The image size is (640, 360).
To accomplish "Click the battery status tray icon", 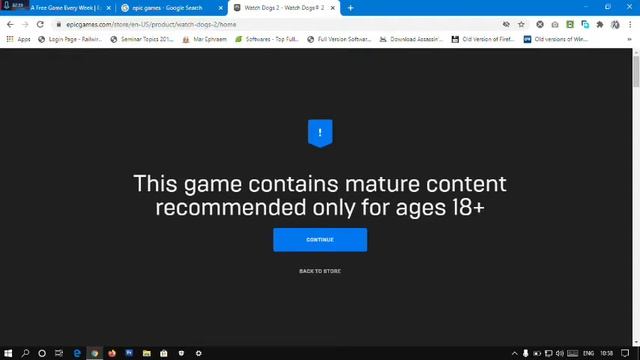I will coord(537,353).
